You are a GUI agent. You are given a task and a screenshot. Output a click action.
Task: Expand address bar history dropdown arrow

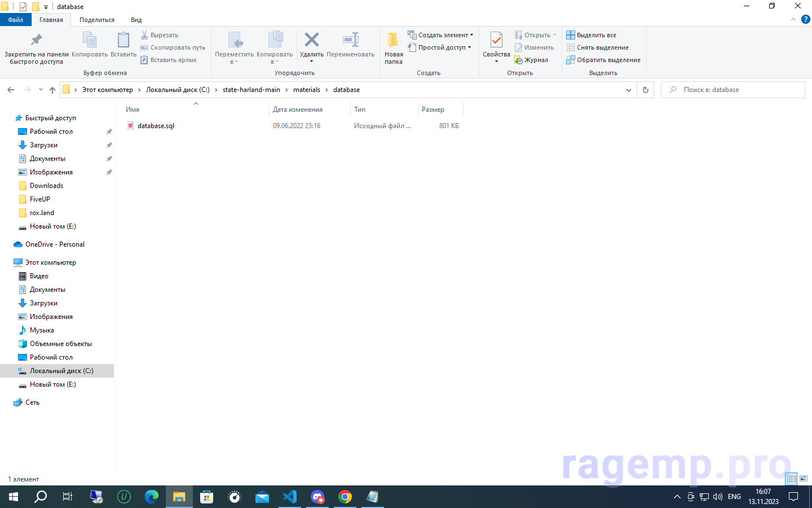click(x=629, y=90)
